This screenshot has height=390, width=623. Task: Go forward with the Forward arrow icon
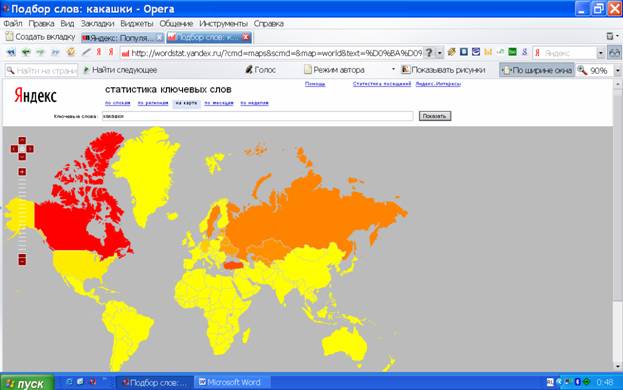40,52
